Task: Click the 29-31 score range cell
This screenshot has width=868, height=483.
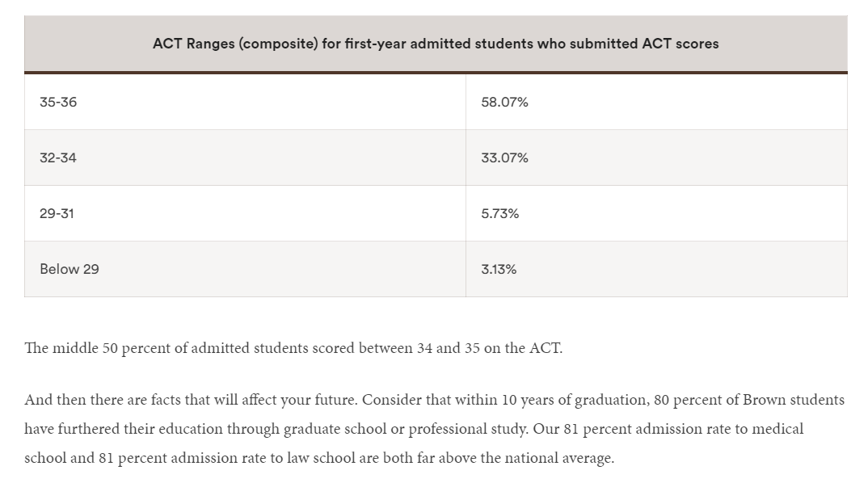Action: pyautogui.click(x=58, y=214)
